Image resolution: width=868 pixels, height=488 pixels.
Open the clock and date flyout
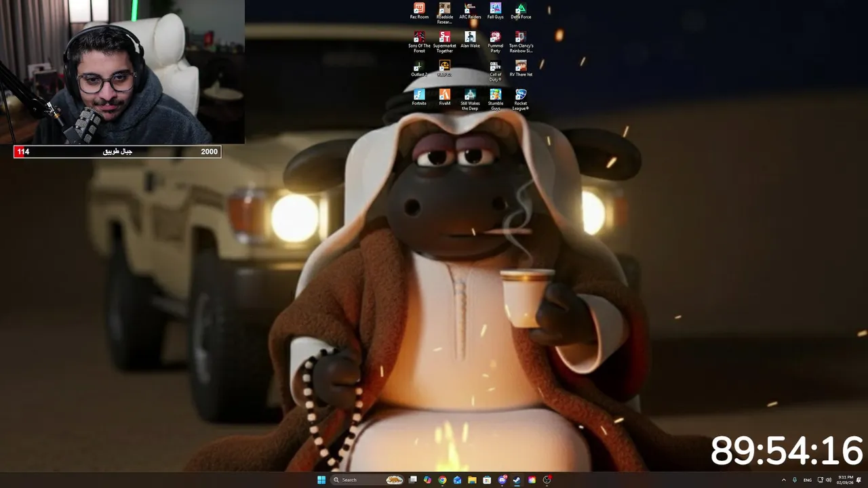tap(845, 480)
